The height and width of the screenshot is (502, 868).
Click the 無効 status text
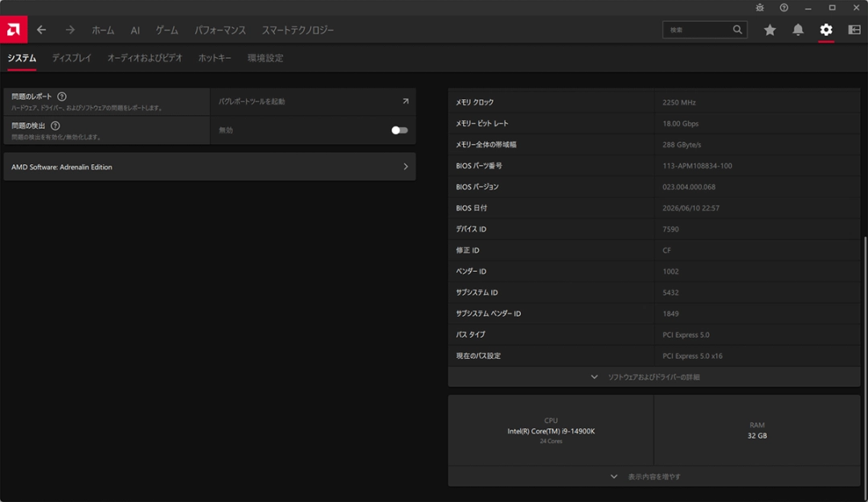(225, 130)
